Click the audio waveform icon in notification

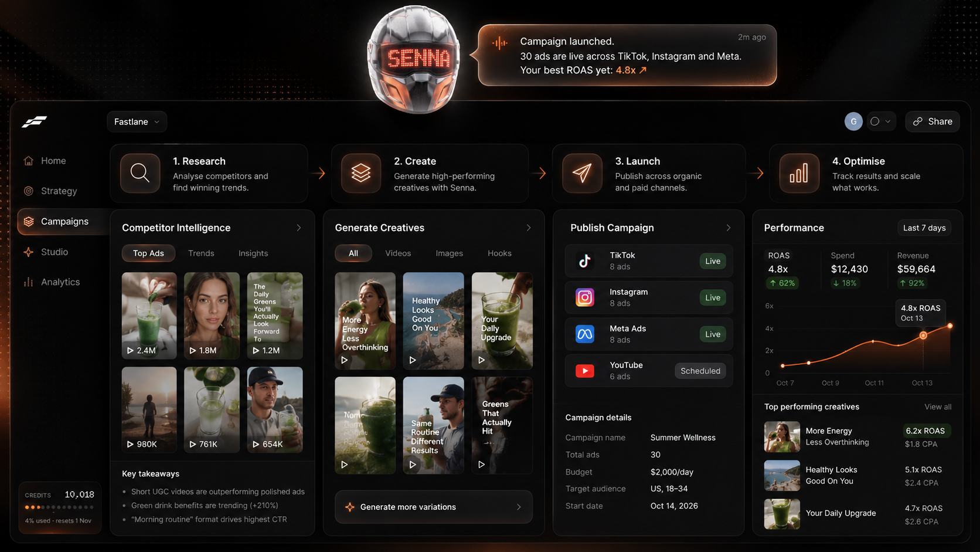pos(500,43)
